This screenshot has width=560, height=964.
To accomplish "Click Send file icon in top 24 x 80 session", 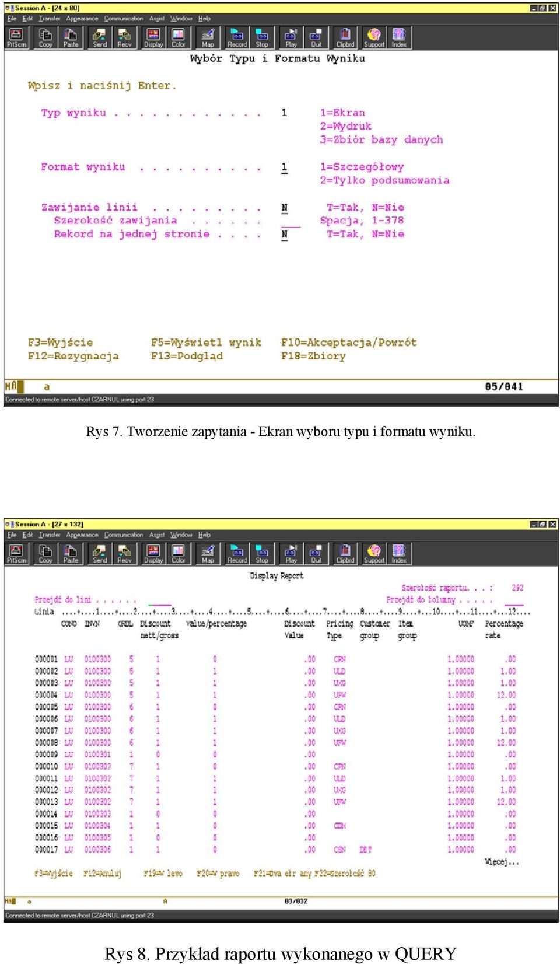I will tap(100, 37).
